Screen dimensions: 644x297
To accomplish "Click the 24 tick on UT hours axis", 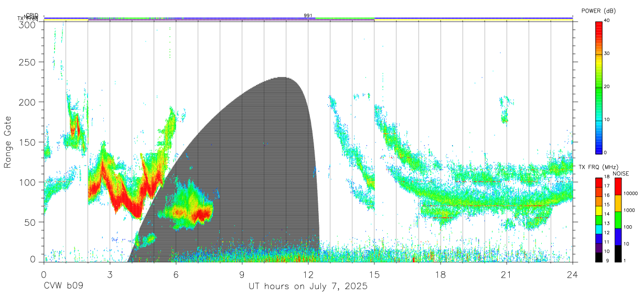I will (572, 274).
